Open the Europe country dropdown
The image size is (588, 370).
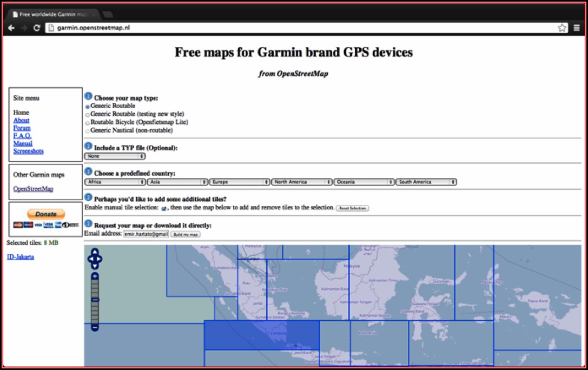(x=240, y=182)
